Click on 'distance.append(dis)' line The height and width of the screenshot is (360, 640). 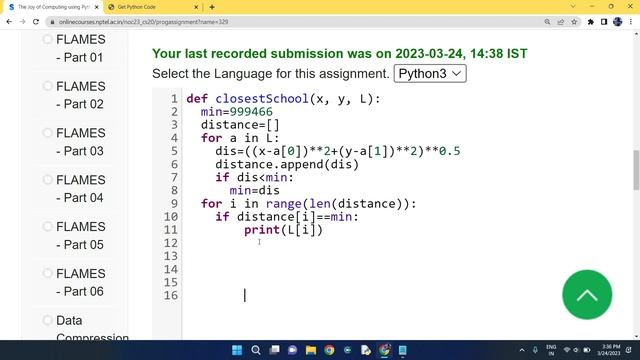pyautogui.click(x=287, y=164)
